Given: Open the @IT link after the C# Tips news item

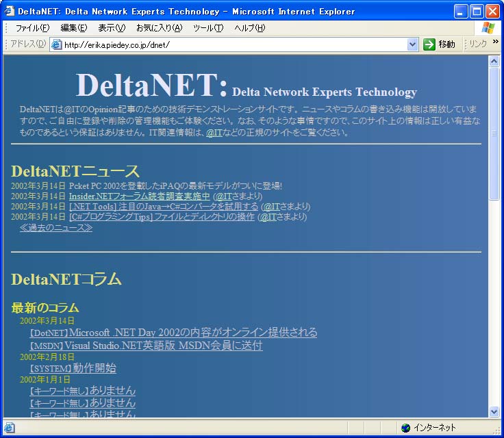Looking at the screenshot, I should [x=268, y=216].
